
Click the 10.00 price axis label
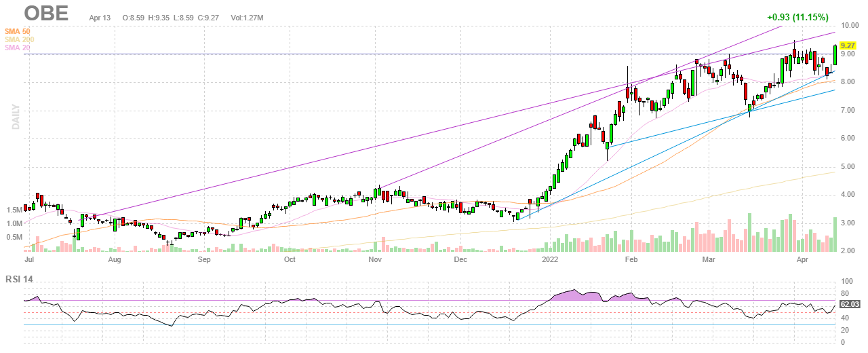pos(850,25)
